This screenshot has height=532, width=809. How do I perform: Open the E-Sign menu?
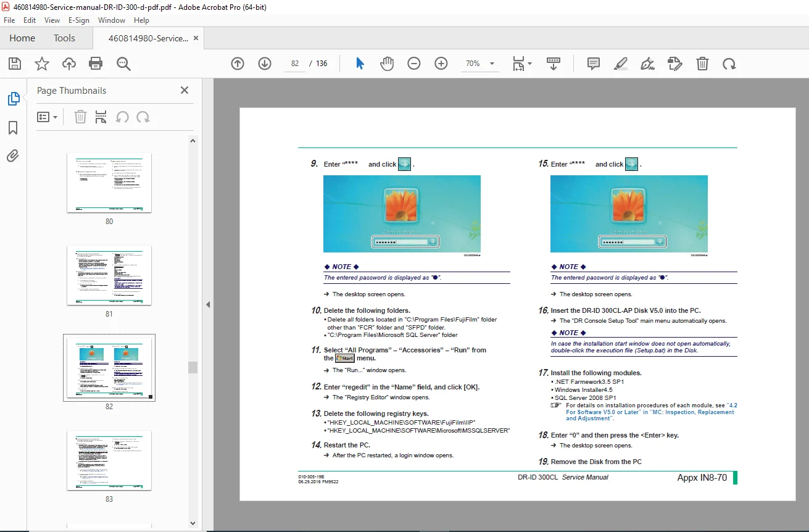point(79,20)
